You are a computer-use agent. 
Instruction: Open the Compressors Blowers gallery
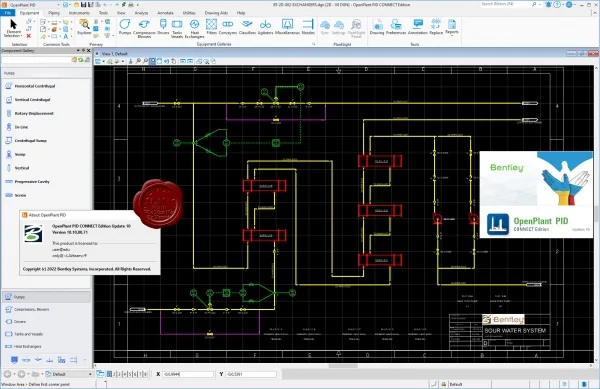[144, 29]
